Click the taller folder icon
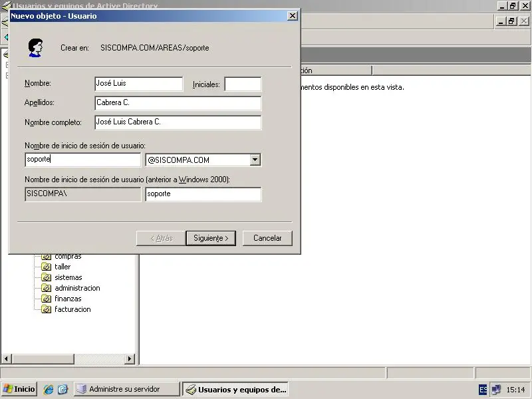Viewport: 532px width, 399px height. click(x=46, y=267)
